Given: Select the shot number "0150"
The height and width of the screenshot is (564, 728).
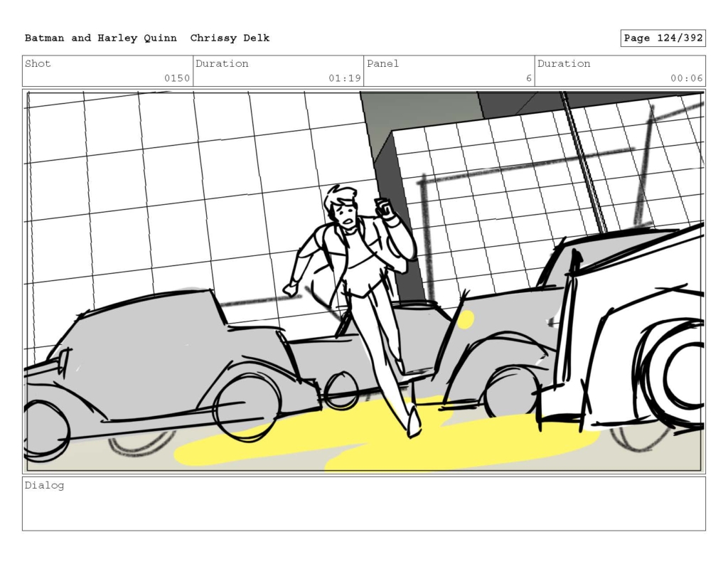Looking at the screenshot, I should 177,78.
